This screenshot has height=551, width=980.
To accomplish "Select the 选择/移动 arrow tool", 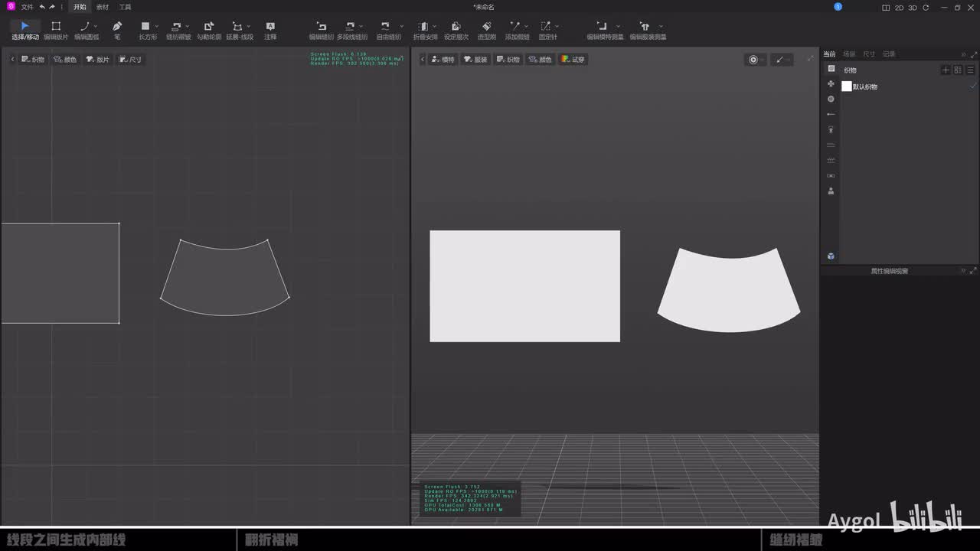I will coord(24,31).
